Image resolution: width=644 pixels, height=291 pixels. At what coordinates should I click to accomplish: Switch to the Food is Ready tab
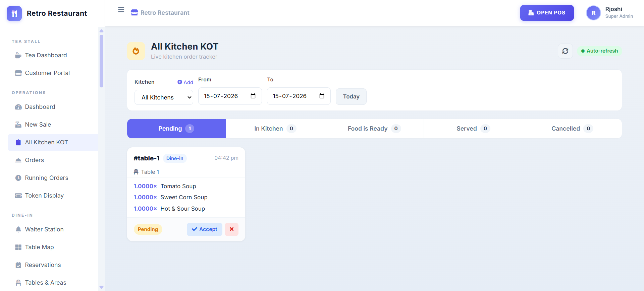point(374,129)
